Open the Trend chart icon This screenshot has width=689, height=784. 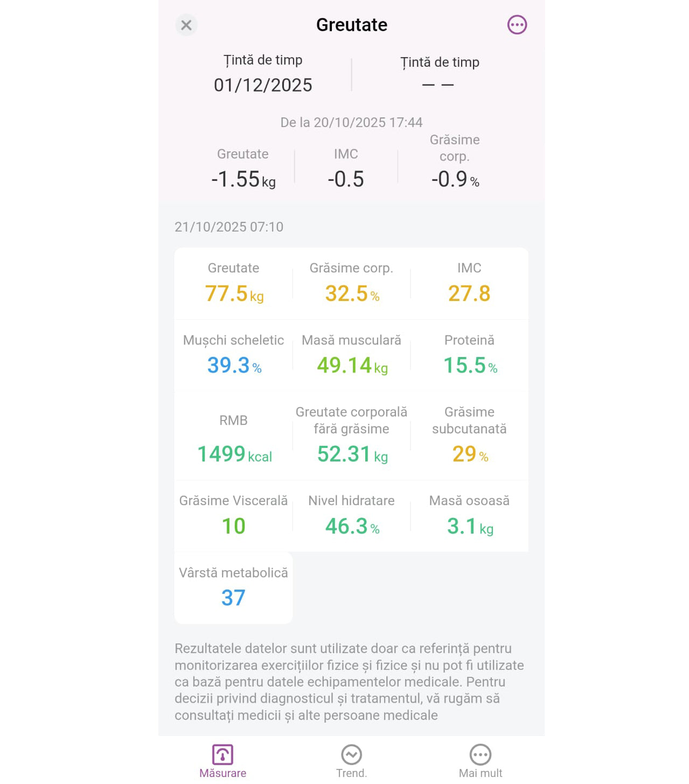click(x=351, y=754)
